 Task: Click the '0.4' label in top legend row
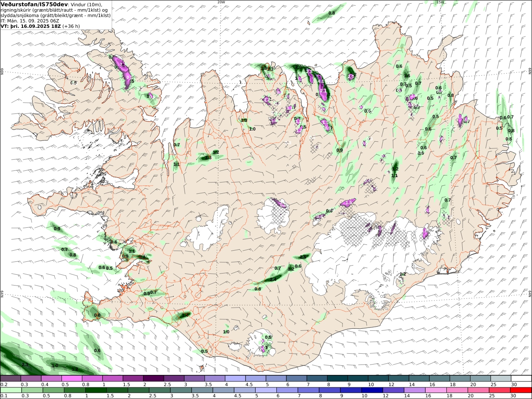click(x=45, y=384)
